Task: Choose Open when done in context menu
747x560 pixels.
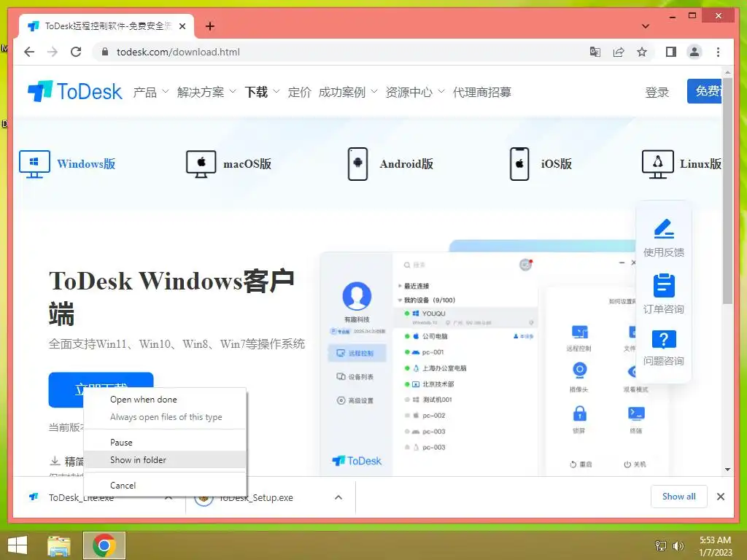Action: 165,400
